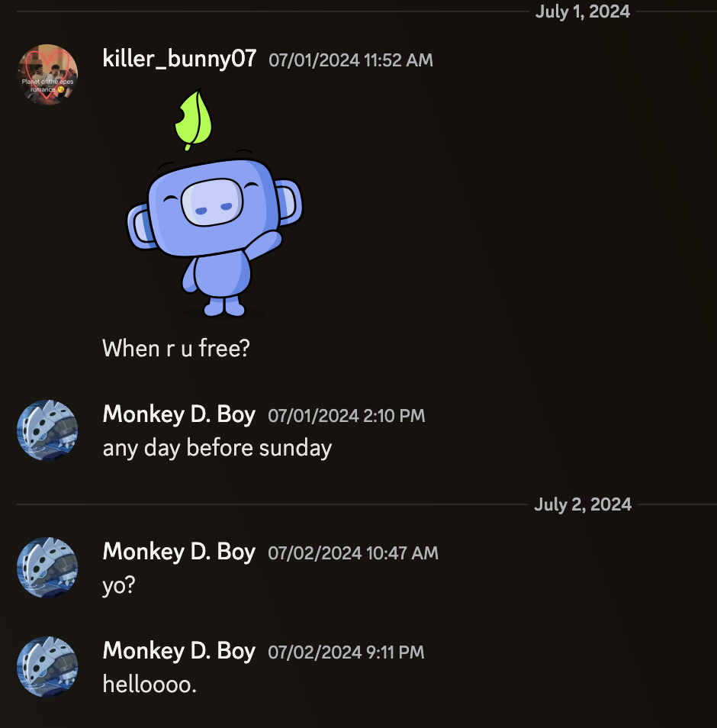
Task: Click the 07/02/2024 9:11 PM timestamp
Action: pyautogui.click(x=346, y=652)
